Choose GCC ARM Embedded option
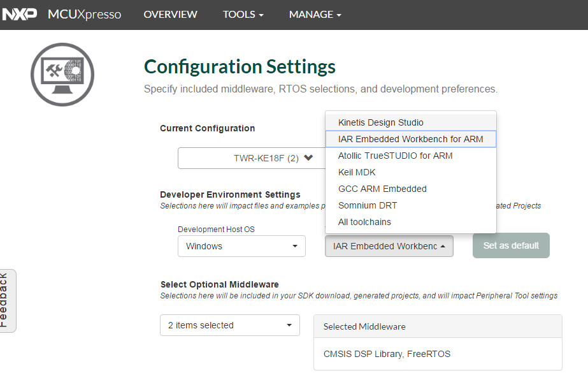588x380 pixels. tap(382, 189)
